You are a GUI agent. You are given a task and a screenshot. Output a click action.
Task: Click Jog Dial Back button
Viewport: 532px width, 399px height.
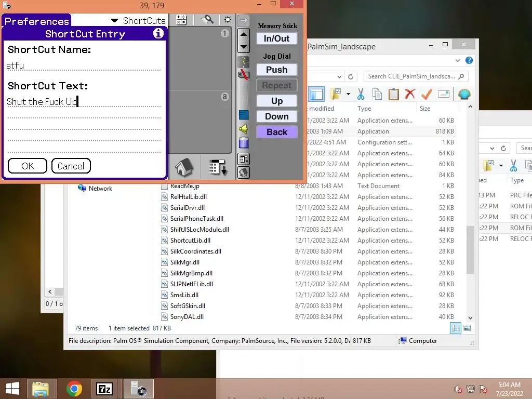pyautogui.click(x=277, y=132)
